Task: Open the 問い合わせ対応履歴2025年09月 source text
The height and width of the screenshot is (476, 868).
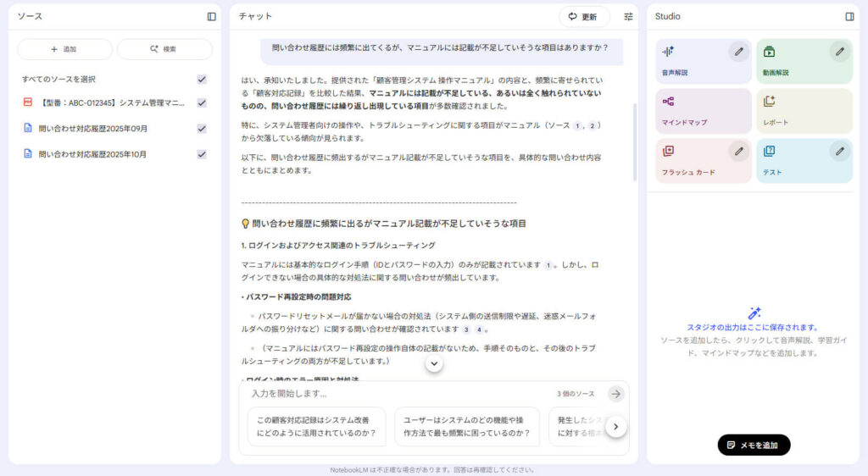Action: [93, 128]
